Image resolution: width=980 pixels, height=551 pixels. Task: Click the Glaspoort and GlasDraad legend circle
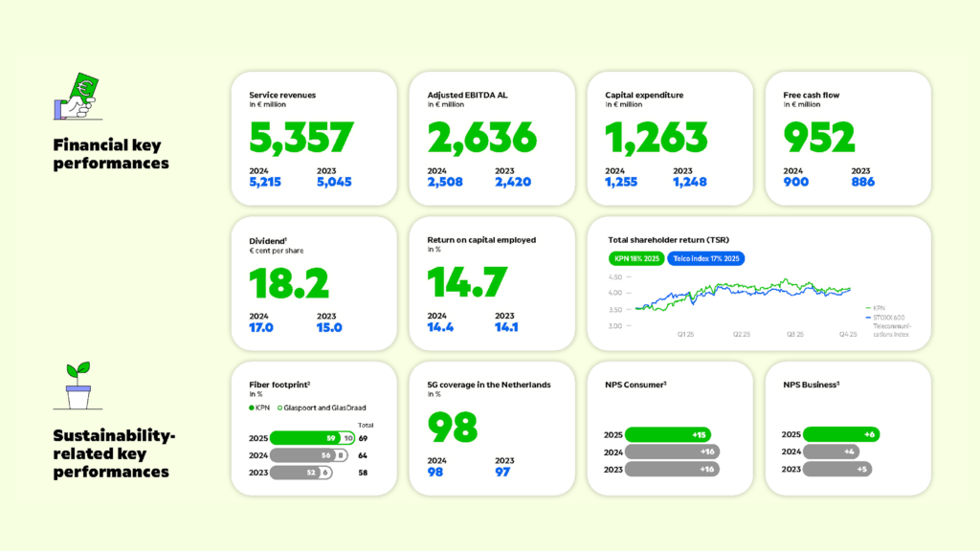[280, 407]
